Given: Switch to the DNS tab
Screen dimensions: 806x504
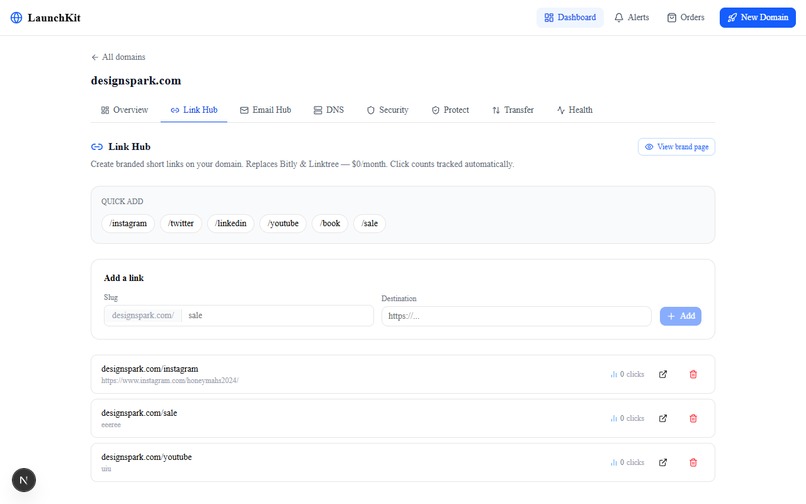Looking at the screenshot, I should tap(328, 110).
